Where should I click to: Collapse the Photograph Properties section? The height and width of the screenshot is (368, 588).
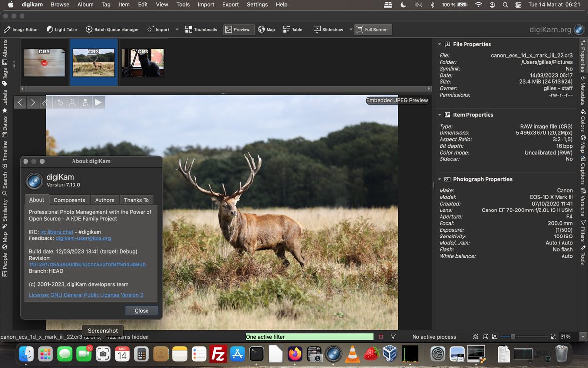coord(440,179)
